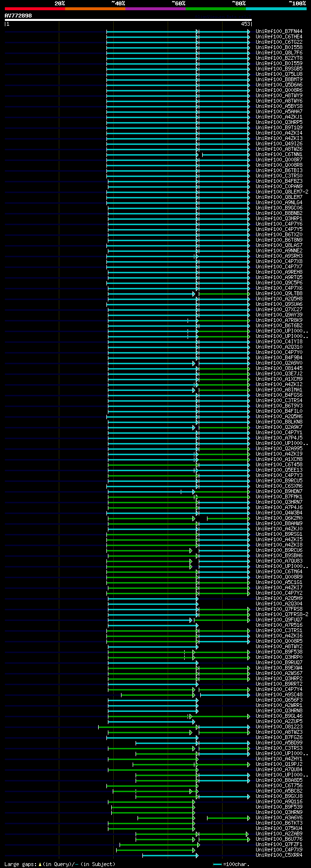Select the UniRef100_Q5EE13 label
311x868 pixels.
pyautogui.click(x=279, y=470)
